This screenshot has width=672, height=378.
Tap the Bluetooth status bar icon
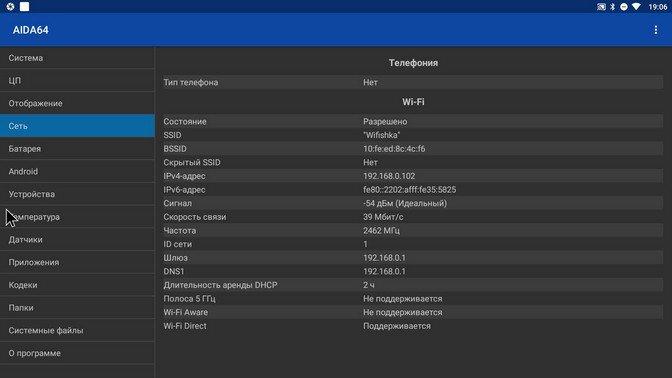[612, 7]
